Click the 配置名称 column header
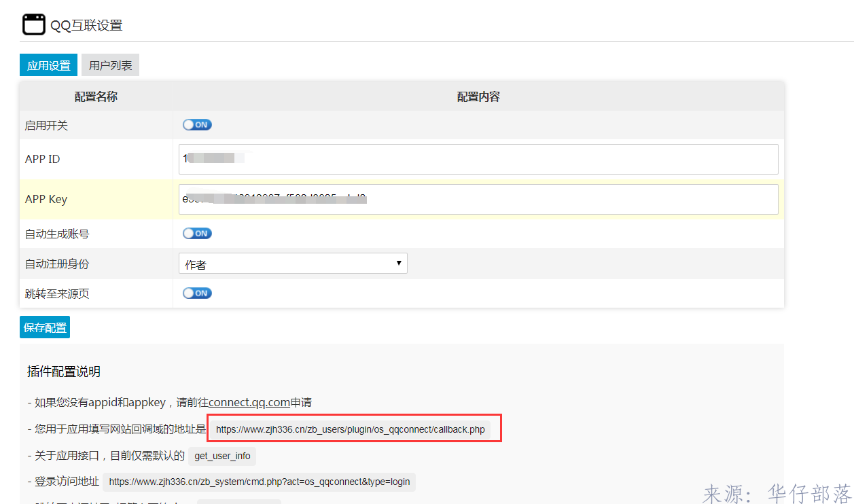The image size is (854, 504). pyautogui.click(x=96, y=97)
